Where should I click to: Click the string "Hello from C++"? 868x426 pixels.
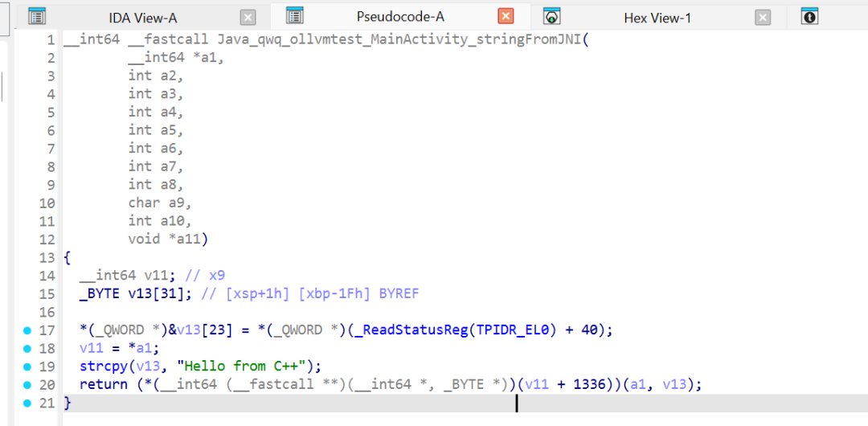point(242,367)
